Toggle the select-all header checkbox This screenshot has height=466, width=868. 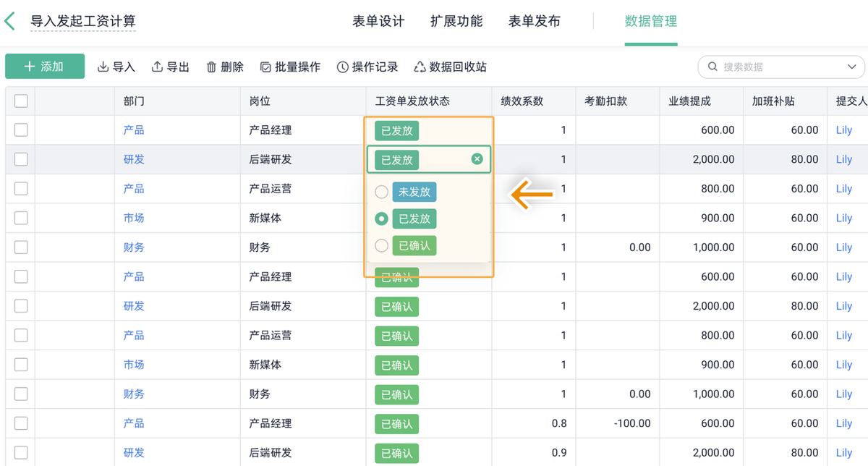[x=21, y=101]
